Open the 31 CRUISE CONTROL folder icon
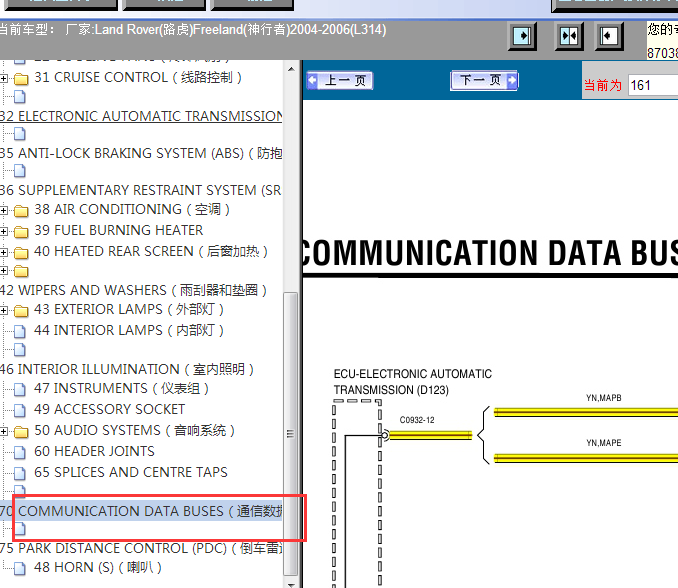Image resolution: width=678 pixels, height=588 pixels. pos(21,79)
